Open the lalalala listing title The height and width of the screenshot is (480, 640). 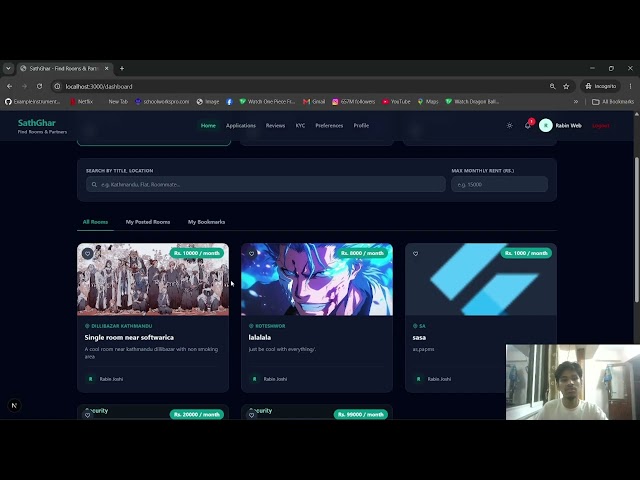coord(260,338)
